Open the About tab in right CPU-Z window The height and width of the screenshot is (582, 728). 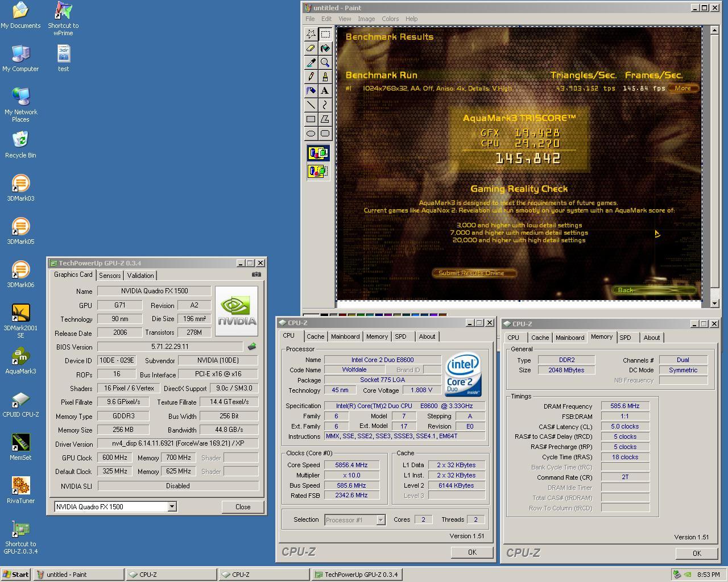tap(652, 338)
